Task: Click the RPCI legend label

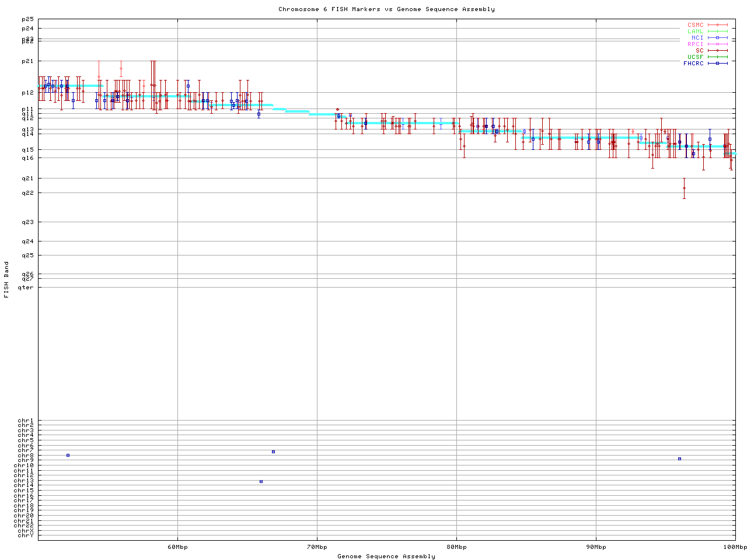Action: 695,44
